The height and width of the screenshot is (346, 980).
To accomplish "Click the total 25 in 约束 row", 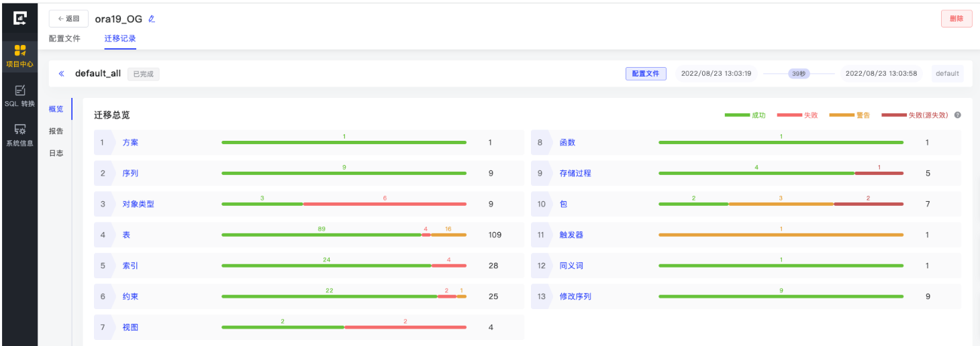I will (493, 297).
